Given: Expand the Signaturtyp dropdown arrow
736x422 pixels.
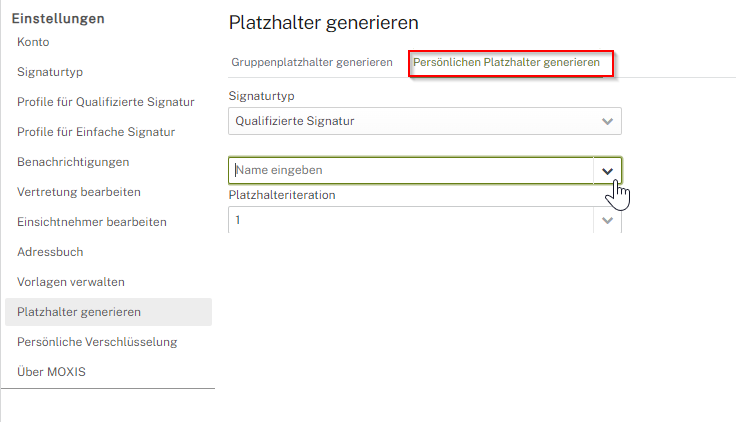Looking at the screenshot, I should [607, 121].
